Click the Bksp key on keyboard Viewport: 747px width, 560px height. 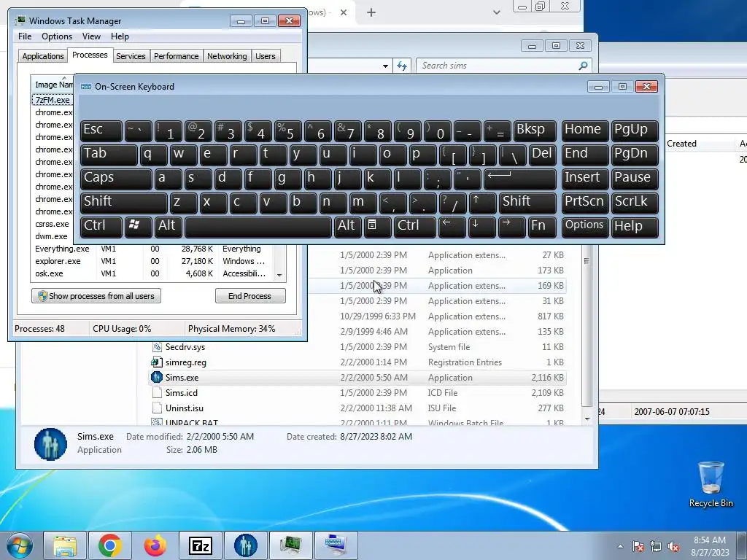click(x=535, y=131)
